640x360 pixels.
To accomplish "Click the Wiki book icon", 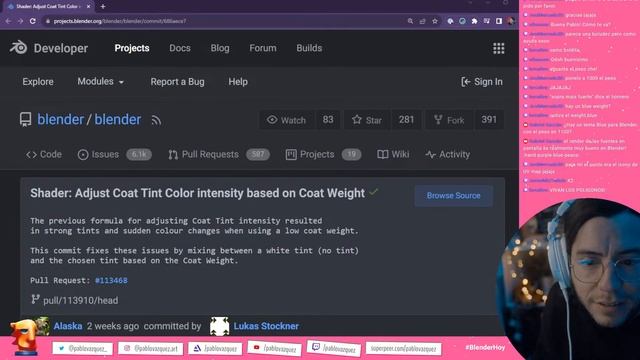I will (x=382, y=155).
